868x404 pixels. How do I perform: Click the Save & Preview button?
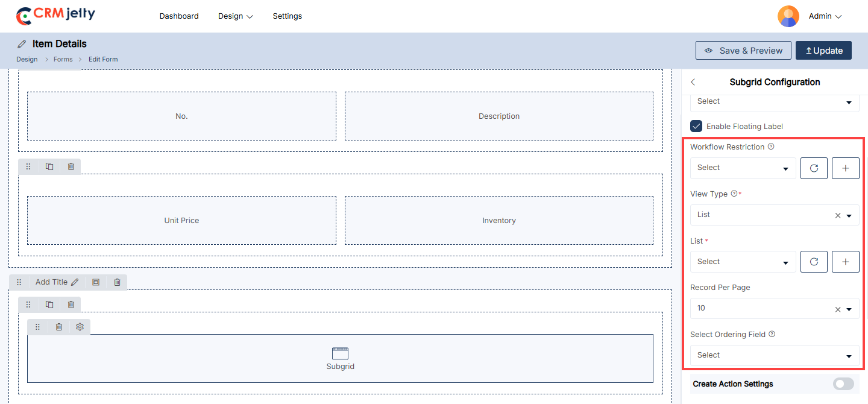[x=743, y=51]
